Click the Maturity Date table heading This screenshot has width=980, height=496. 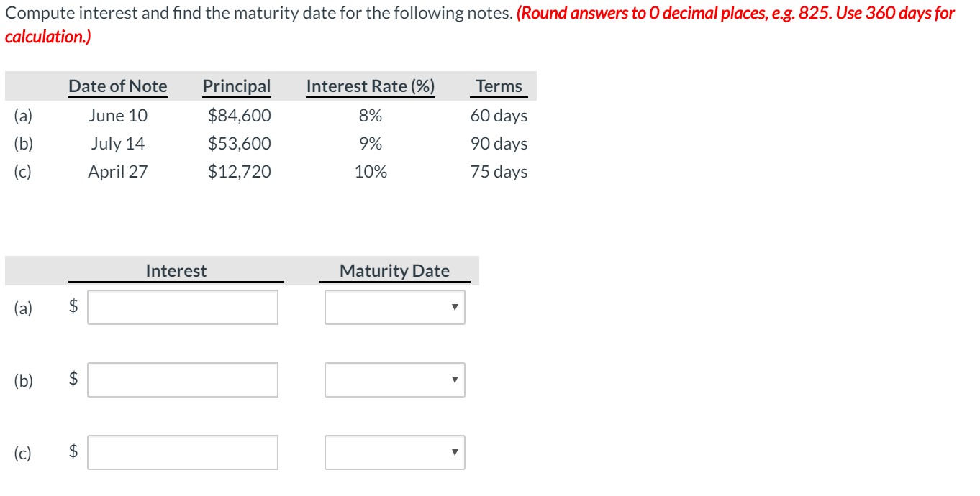click(394, 270)
